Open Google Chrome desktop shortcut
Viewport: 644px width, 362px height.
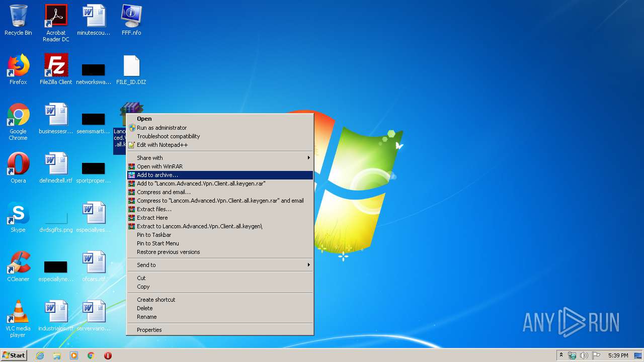(x=18, y=122)
